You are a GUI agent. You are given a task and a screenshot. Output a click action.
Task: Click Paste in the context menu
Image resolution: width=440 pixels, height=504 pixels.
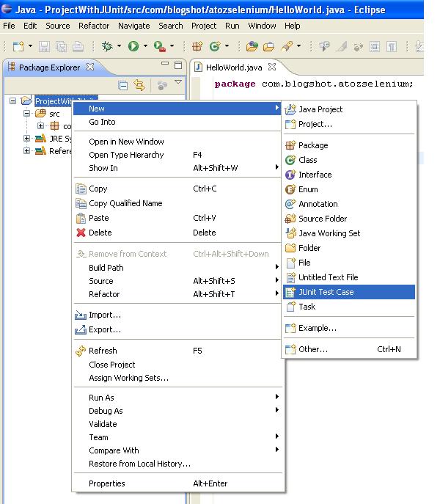[177, 218]
